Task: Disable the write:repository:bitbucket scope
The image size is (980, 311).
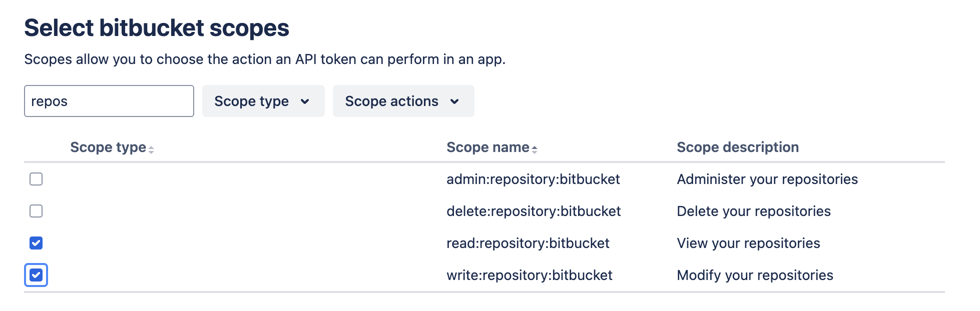Action: [36, 275]
